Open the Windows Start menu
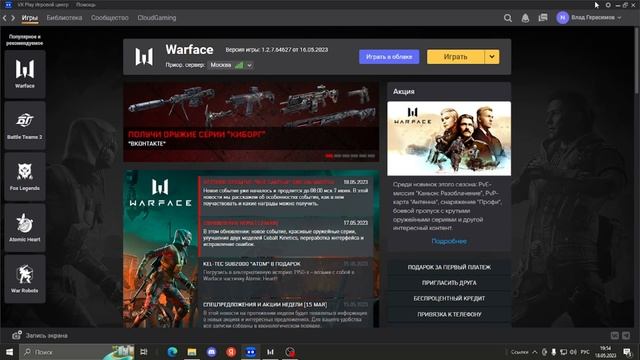Viewport: 640px width, 360px height. point(9,352)
